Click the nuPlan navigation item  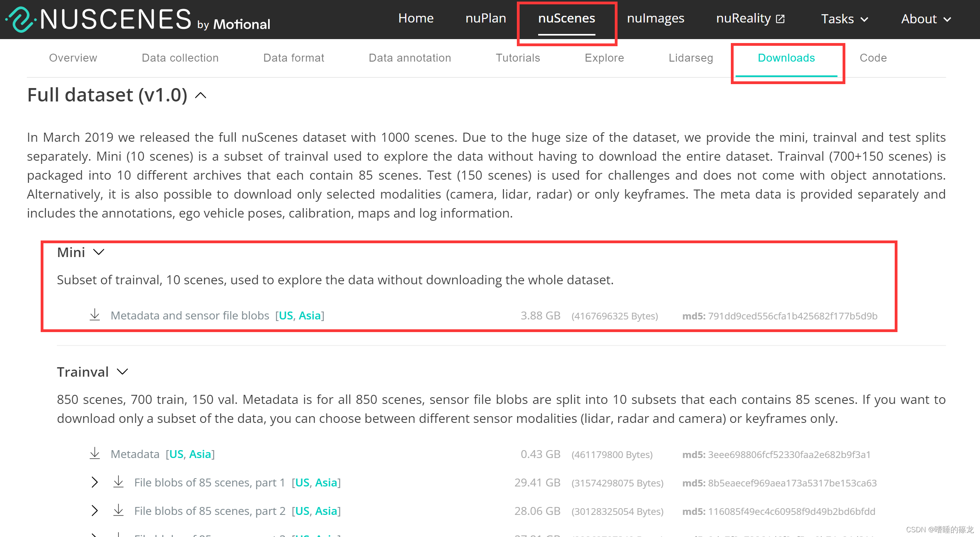[x=486, y=18]
